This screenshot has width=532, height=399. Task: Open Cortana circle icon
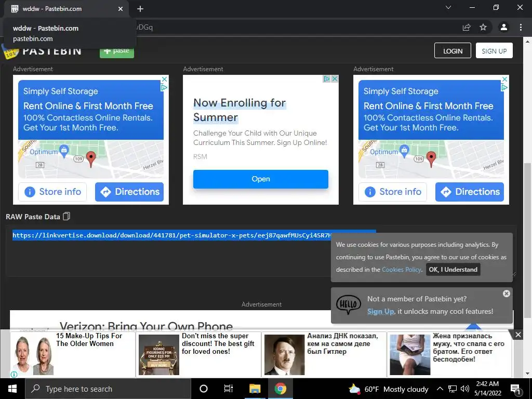[204, 389]
